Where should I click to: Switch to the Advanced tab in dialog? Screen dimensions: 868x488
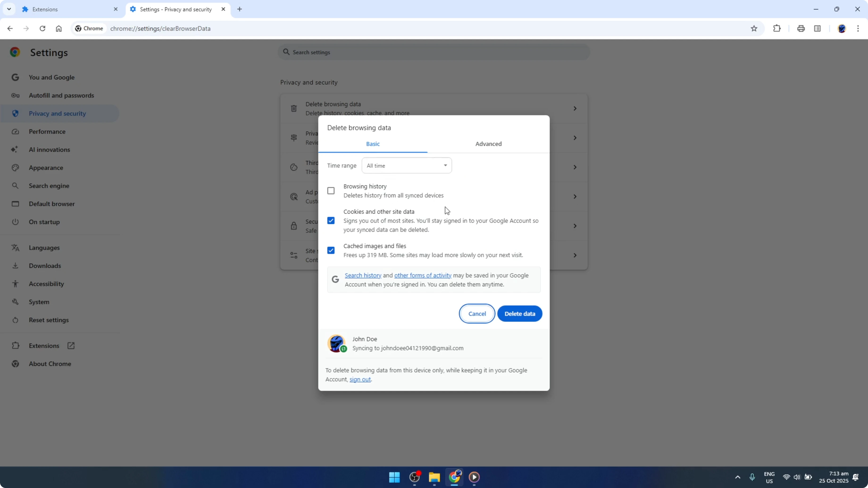click(488, 144)
